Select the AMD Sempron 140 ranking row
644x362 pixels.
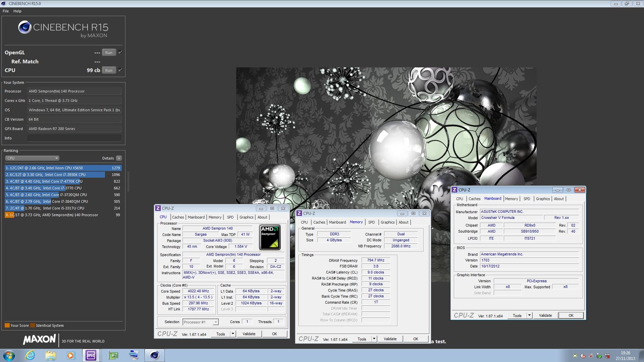coord(63,215)
